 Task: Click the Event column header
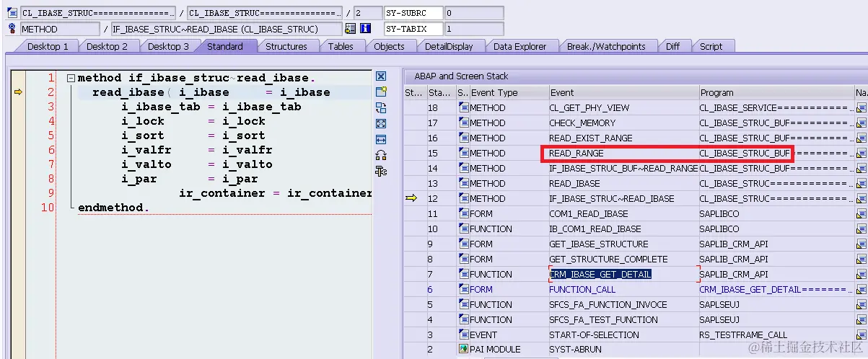623,92
